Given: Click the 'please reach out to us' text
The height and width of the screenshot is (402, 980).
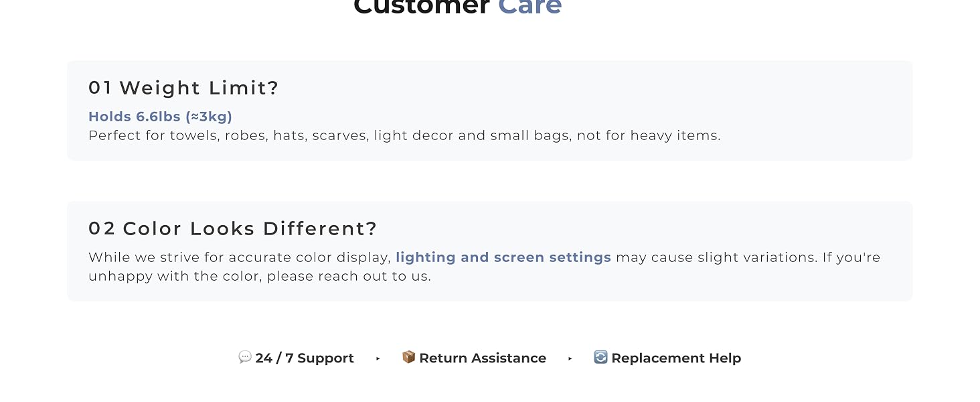Looking at the screenshot, I should click(349, 276).
